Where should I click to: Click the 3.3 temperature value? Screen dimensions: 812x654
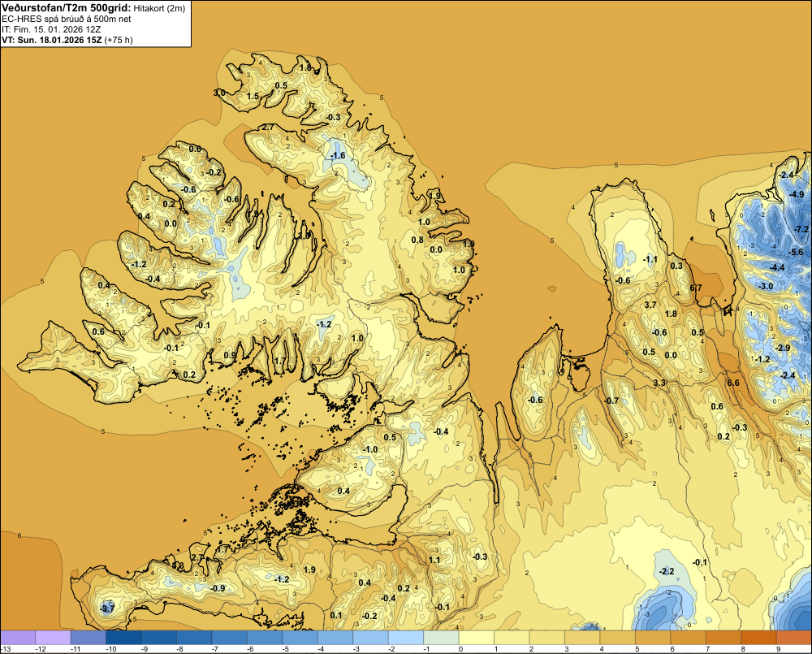[x=659, y=383]
